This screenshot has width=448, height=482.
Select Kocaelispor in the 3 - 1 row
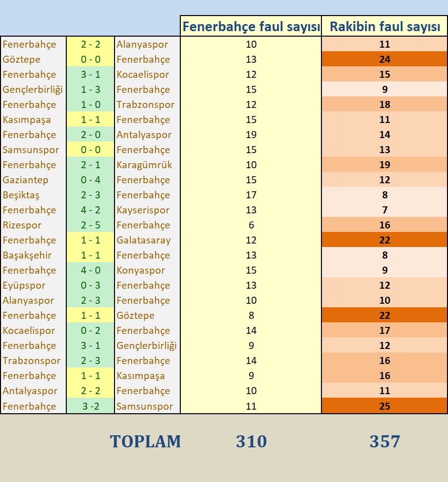[147, 74]
